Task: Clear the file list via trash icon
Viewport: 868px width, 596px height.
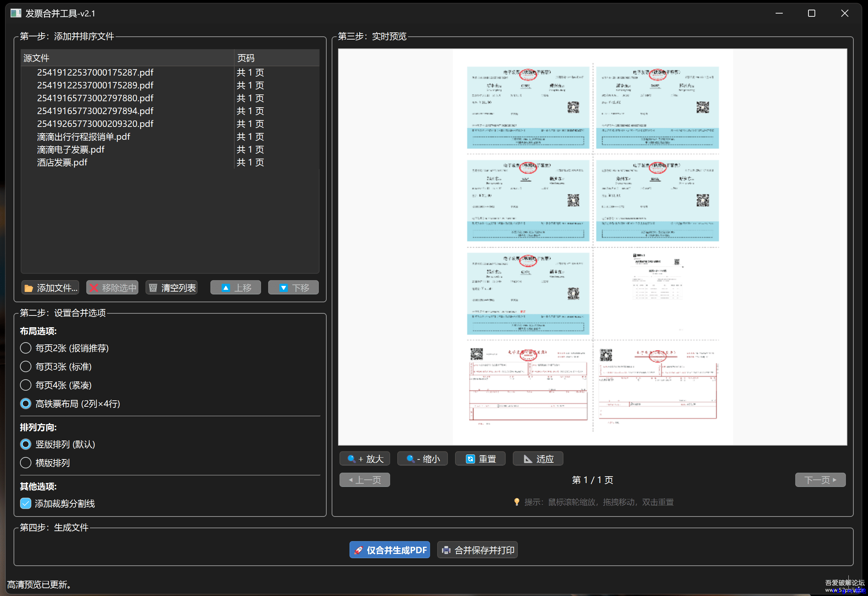Action: (x=153, y=288)
